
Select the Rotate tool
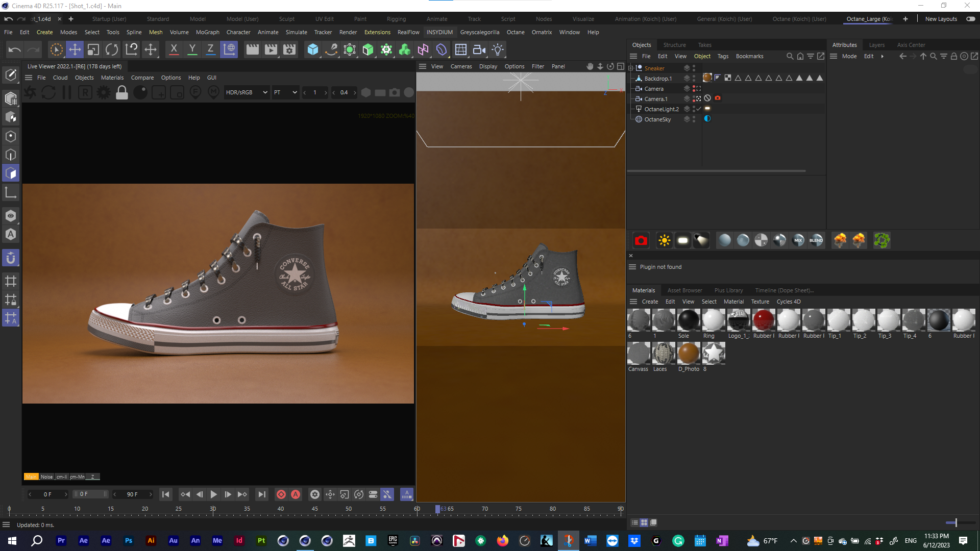(x=111, y=49)
